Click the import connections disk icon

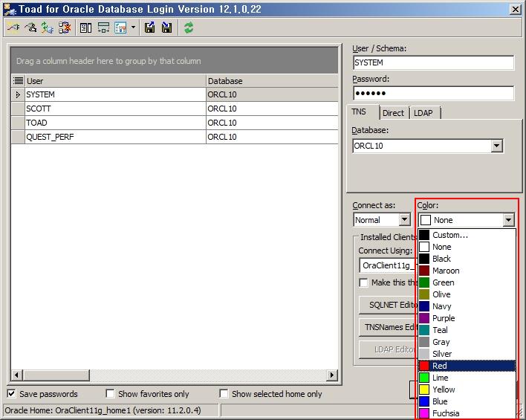click(167, 28)
